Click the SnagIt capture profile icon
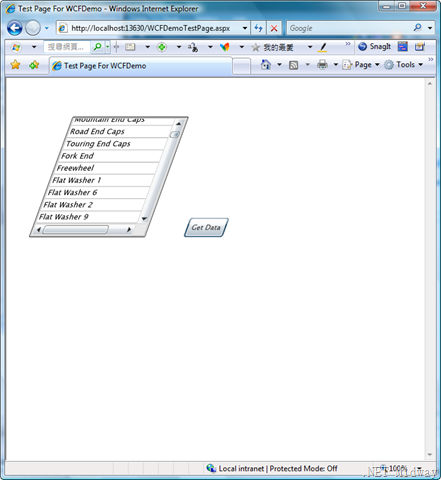This screenshot has width=441, height=480. click(x=420, y=47)
